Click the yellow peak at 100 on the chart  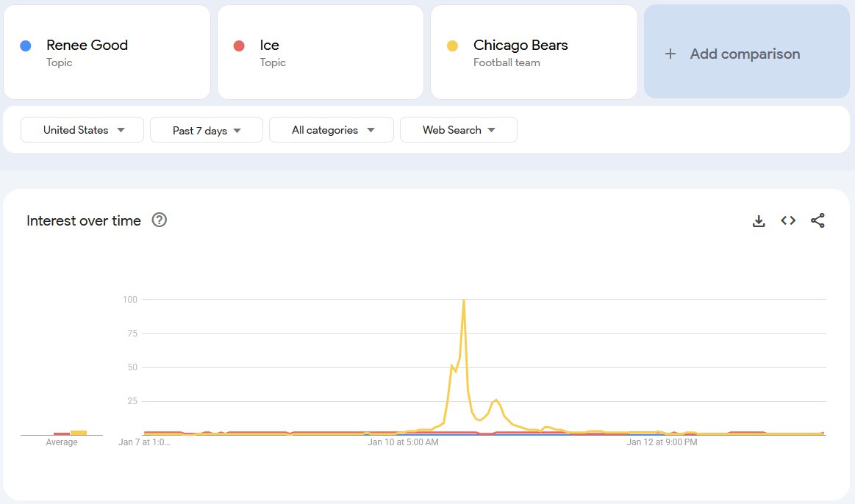463,300
